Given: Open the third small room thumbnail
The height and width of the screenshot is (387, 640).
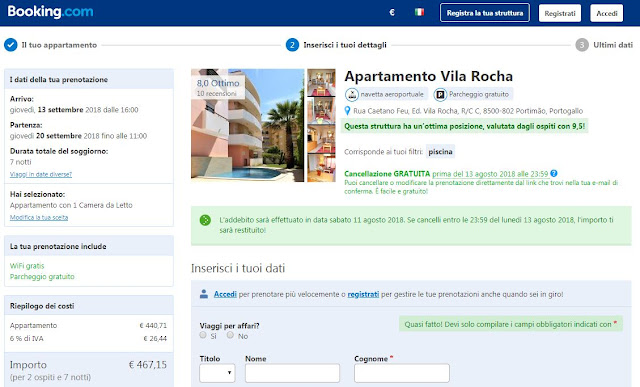Looking at the screenshot, I should (321, 139).
